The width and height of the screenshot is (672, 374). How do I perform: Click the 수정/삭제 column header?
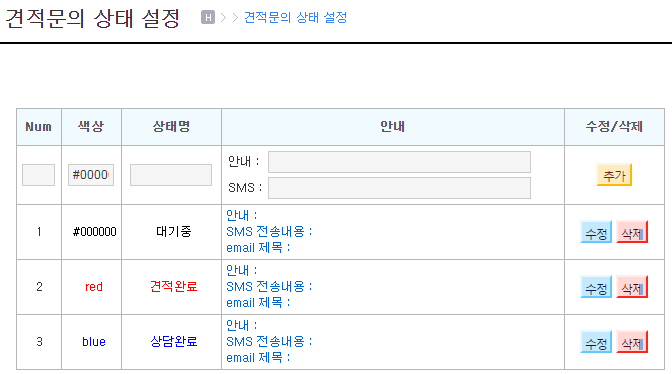pyautogui.click(x=614, y=126)
